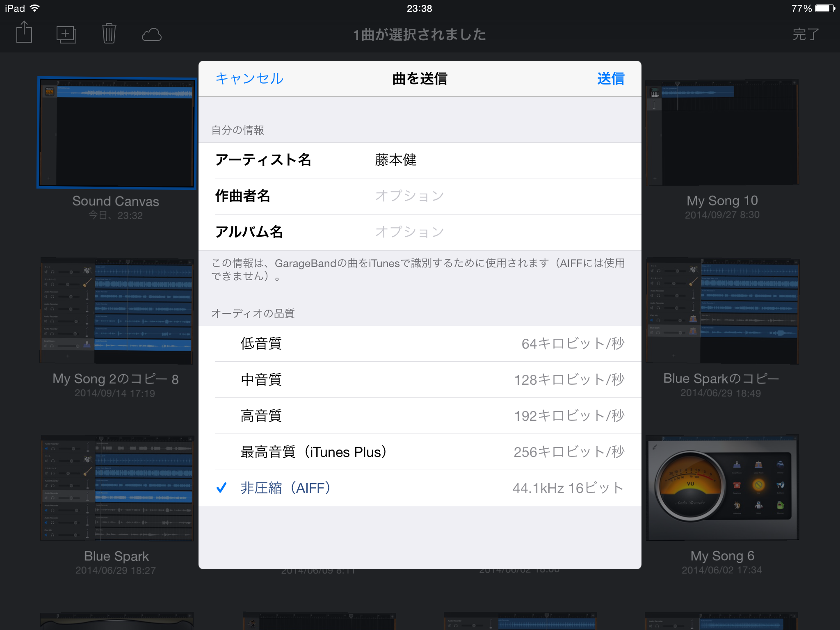Select 最高音質 (iTunes Plus) quality
Screen dimensions: 840x630
point(420,452)
